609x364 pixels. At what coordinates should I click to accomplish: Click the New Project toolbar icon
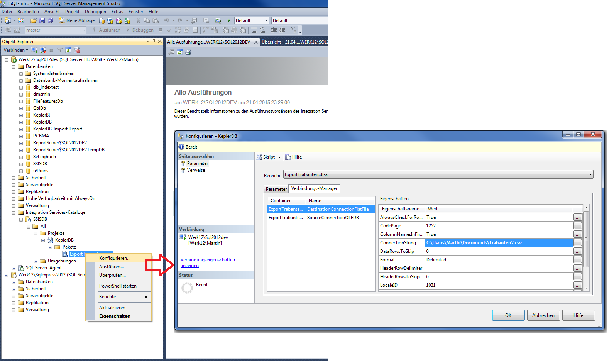point(8,20)
